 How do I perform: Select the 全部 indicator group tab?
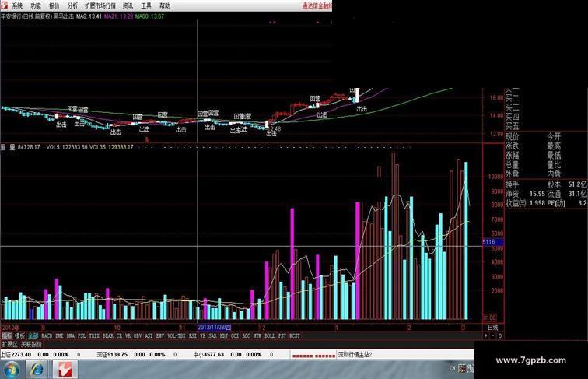tap(33, 336)
